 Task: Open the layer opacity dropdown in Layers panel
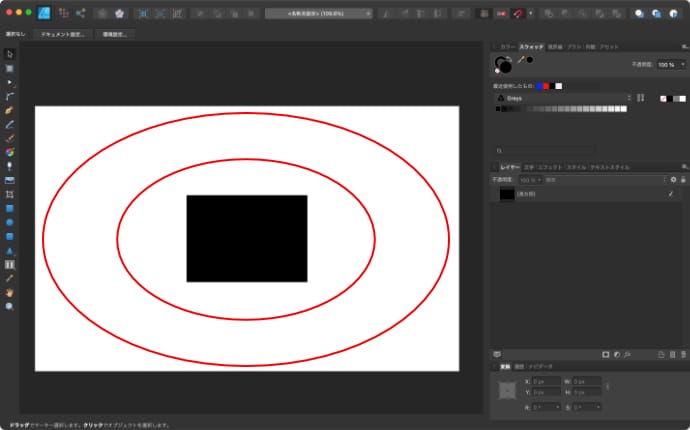point(529,180)
